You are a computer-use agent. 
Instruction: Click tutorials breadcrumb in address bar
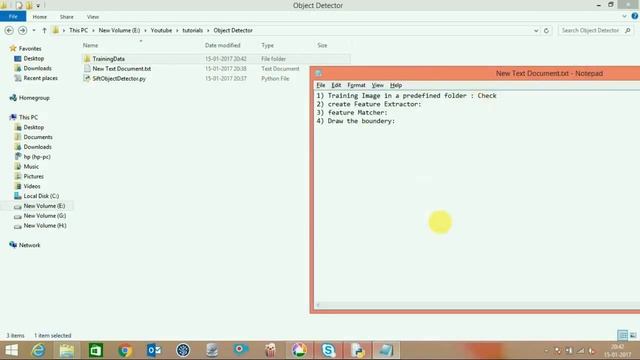pos(193,30)
